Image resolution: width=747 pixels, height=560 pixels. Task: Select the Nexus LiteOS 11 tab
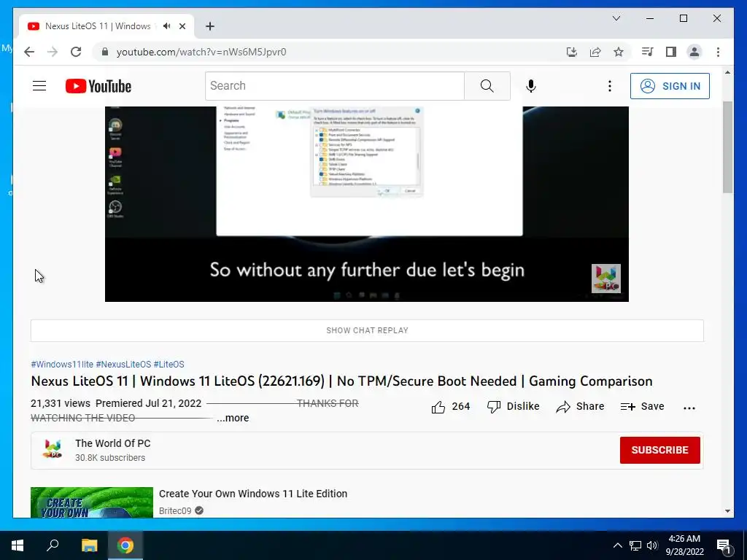click(x=97, y=26)
